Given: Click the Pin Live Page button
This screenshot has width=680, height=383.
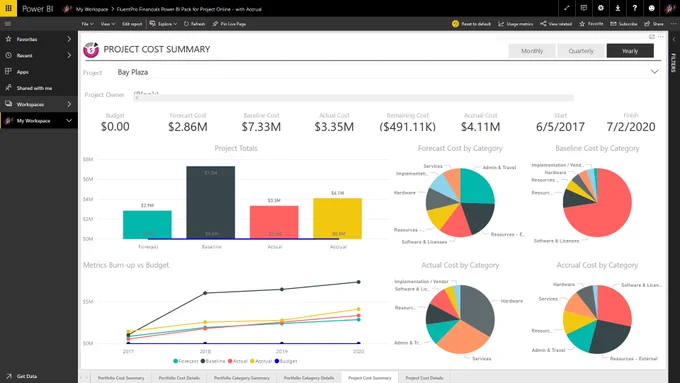Looking at the screenshot, I should [229, 24].
